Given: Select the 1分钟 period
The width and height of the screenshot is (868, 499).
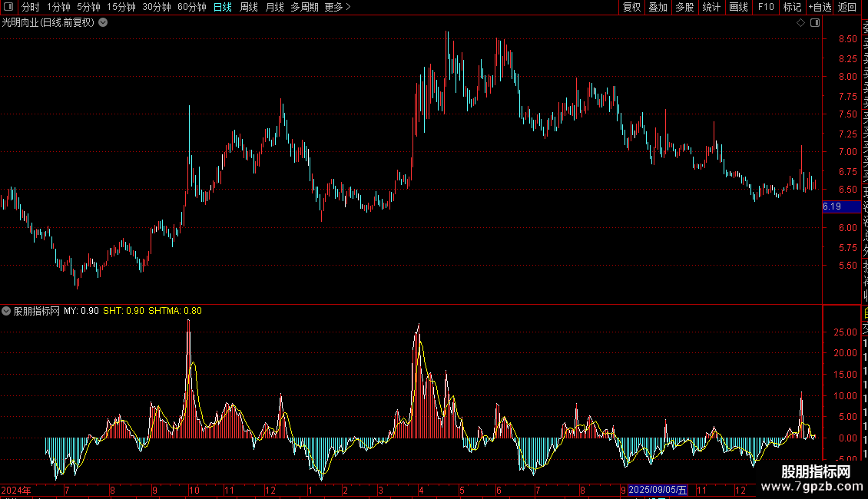Looking at the screenshot, I should click(x=58, y=7).
